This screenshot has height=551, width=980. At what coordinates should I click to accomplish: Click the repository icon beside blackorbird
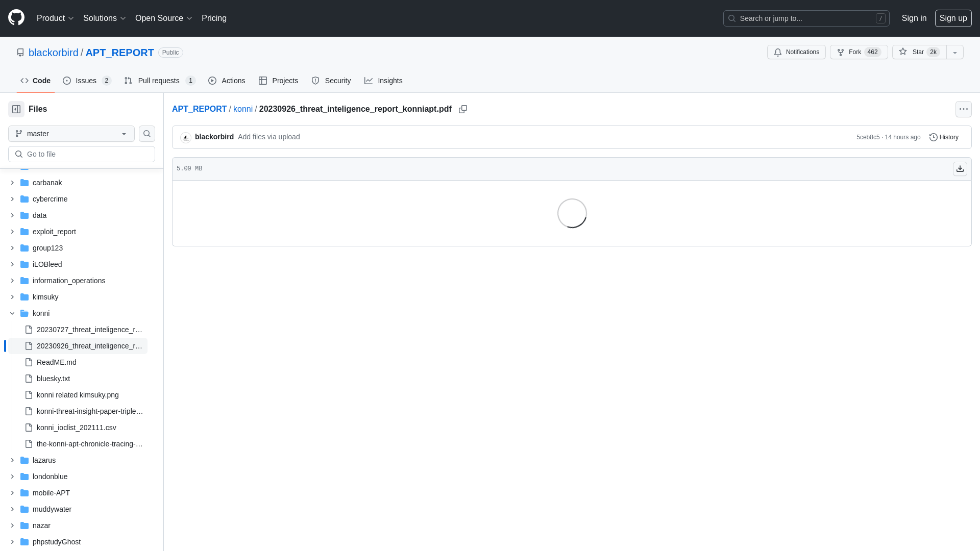[x=20, y=53]
